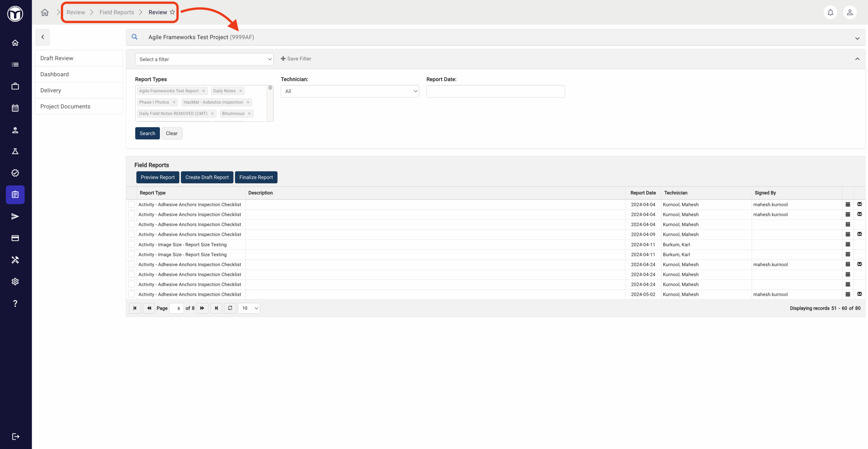This screenshot has height=449, width=868.
Task: Collapse the side menu with back chevron
Action: coord(43,37)
